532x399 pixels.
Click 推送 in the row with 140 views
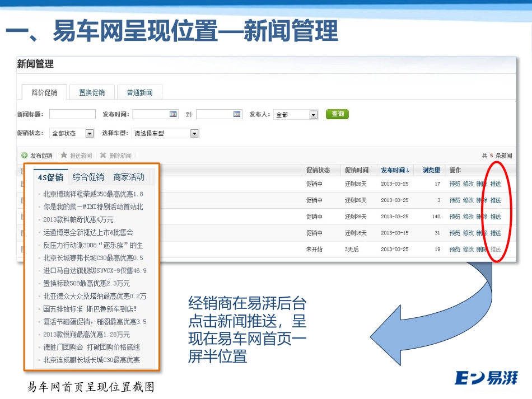[496, 216]
